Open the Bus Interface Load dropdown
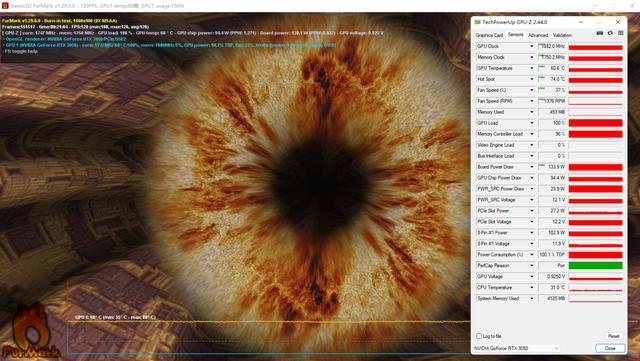640x361 pixels. (531, 156)
